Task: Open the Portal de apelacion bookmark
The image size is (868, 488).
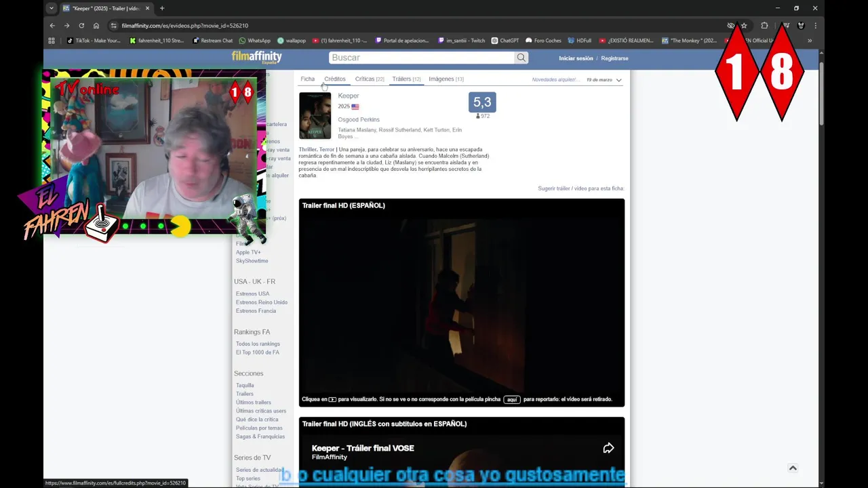Action: [402, 41]
